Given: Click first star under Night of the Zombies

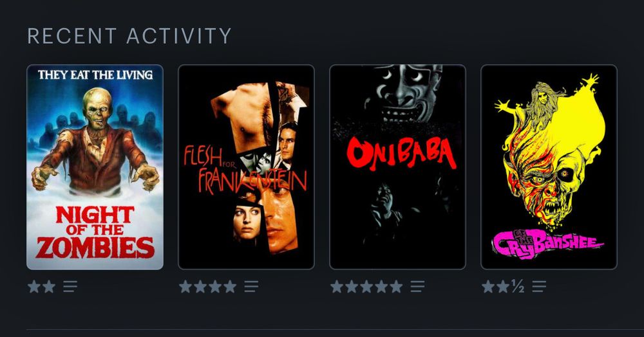Looking at the screenshot, I should (x=34, y=287).
